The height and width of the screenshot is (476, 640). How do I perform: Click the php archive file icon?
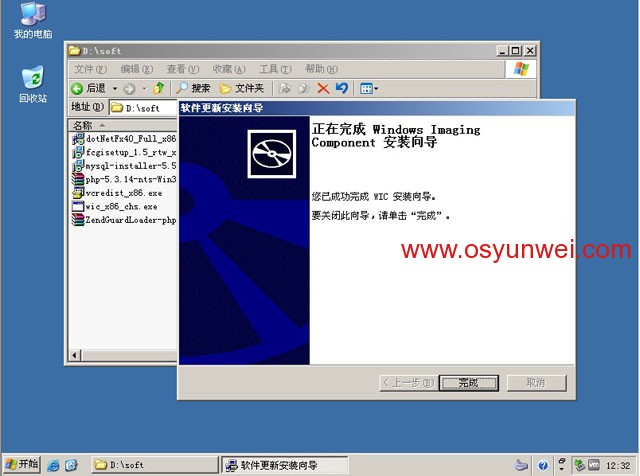[78, 179]
